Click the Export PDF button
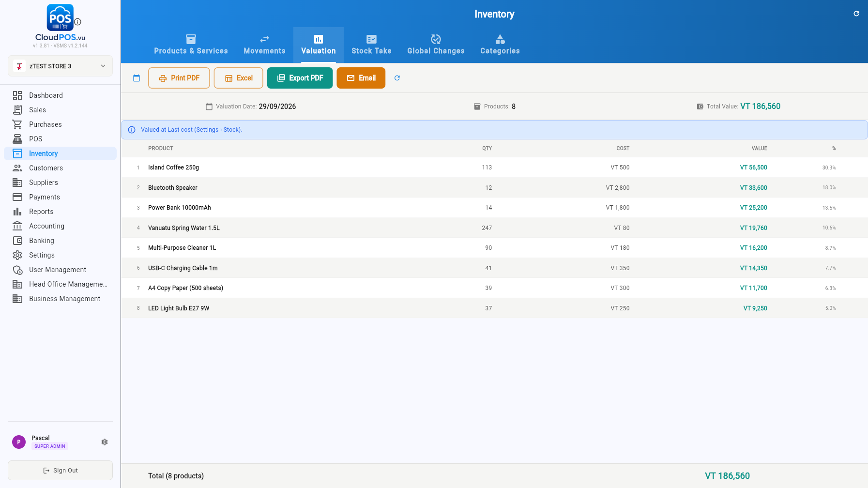 pyautogui.click(x=300, y=78)
